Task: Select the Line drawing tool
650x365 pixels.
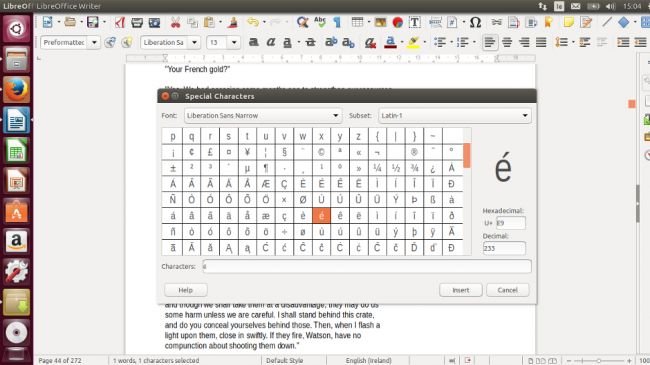Action: (606, 22)
